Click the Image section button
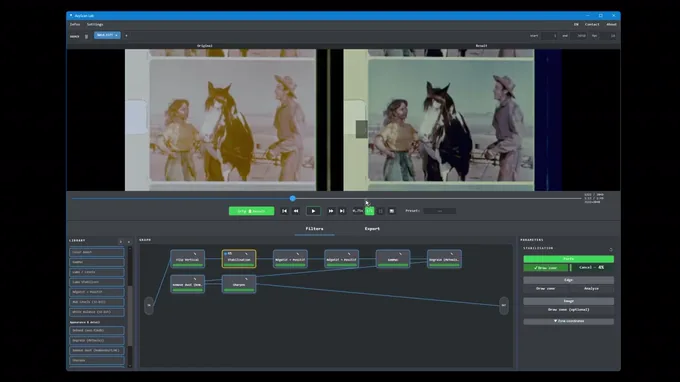The height and width of the screenshot is (382, 680). 569,301
